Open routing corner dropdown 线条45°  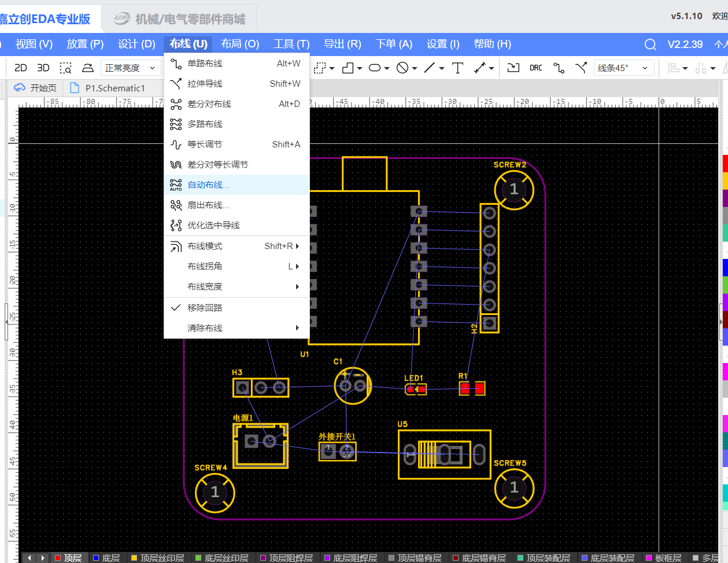coord(624,68)
